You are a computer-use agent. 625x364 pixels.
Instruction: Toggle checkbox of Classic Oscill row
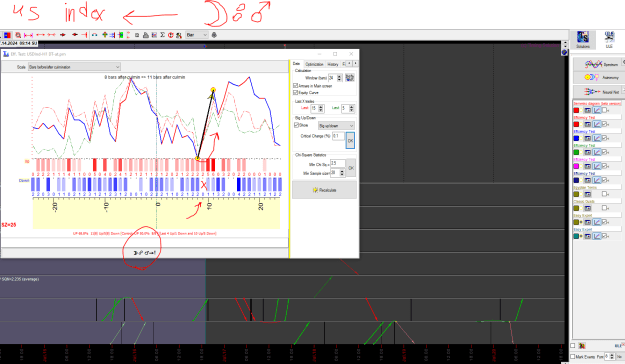[604, 208]
